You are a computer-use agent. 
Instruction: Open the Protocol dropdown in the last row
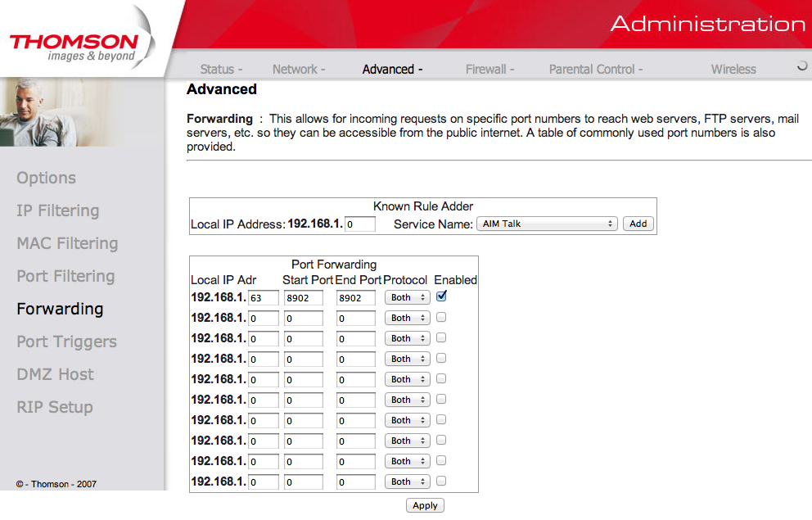coord(408,482)
